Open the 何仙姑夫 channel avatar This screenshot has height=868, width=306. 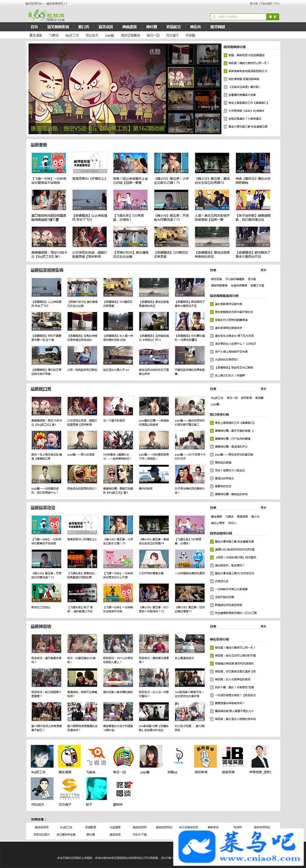pyautogui.click(x=42, y=788)
